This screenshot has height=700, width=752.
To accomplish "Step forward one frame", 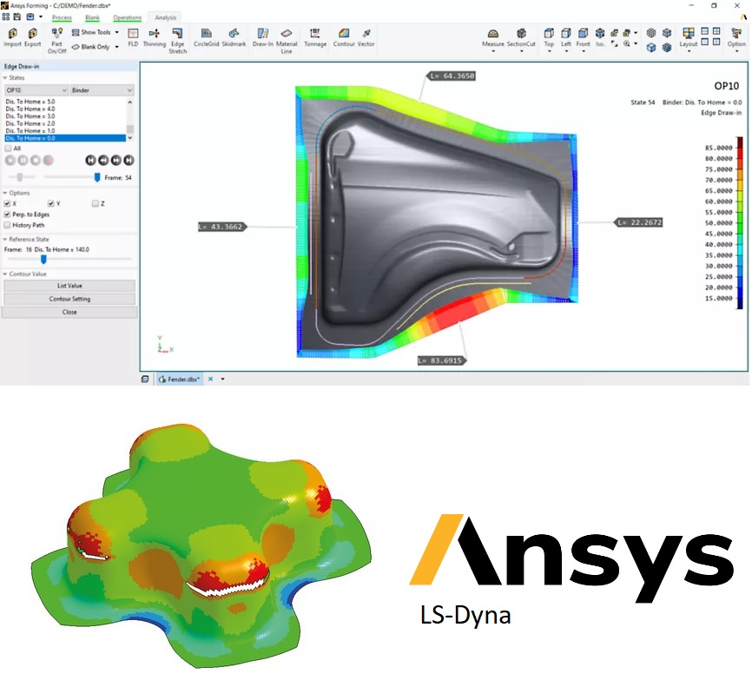I will [116, 161].
